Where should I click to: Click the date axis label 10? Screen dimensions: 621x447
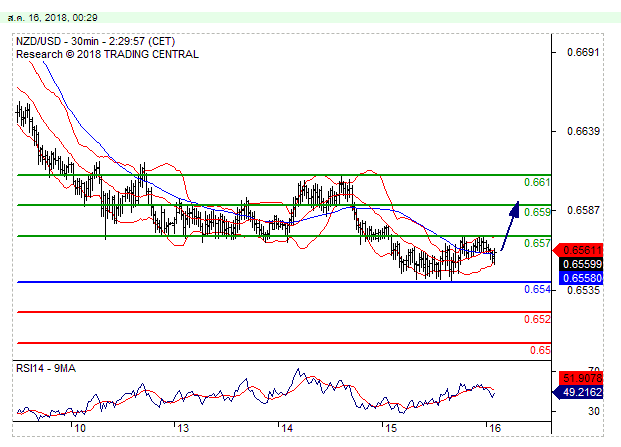pos(80,428)
